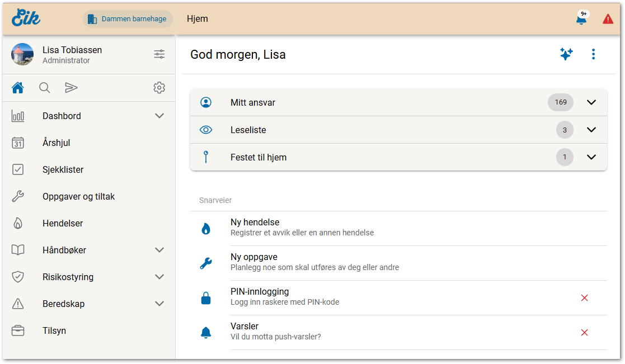Expand the Dashbord menu chevron
The width and height of the screenshot is (625, 364).
159,116
